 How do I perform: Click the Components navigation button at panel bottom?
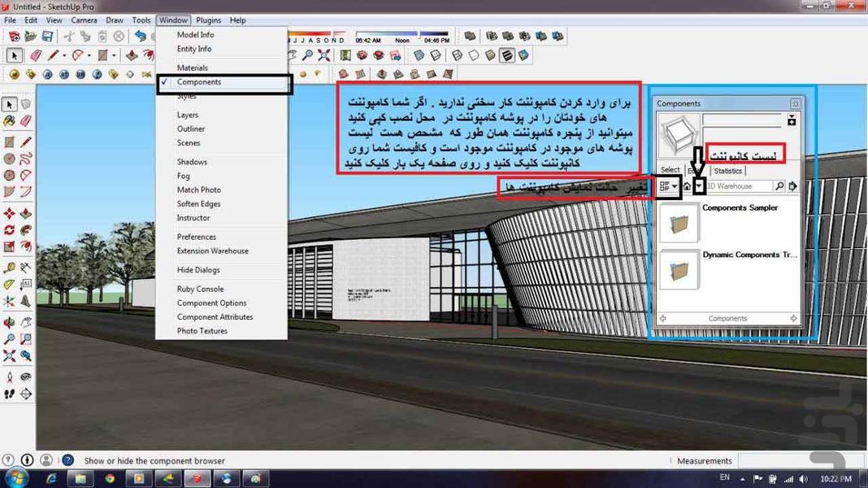(727, 318)
